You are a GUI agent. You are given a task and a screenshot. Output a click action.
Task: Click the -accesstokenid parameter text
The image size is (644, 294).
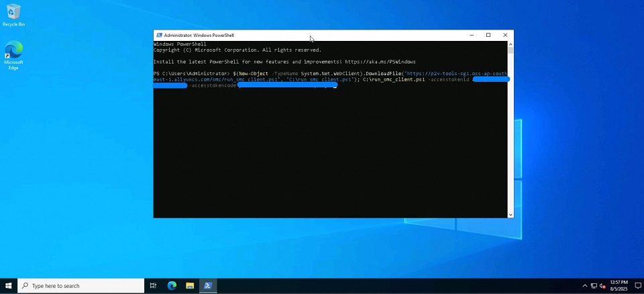449,79
